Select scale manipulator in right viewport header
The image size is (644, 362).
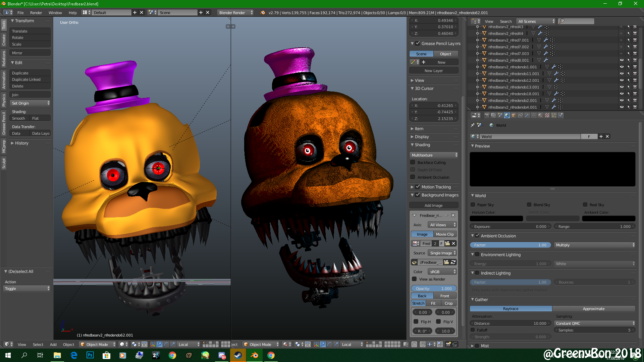[x=336, y=344]
